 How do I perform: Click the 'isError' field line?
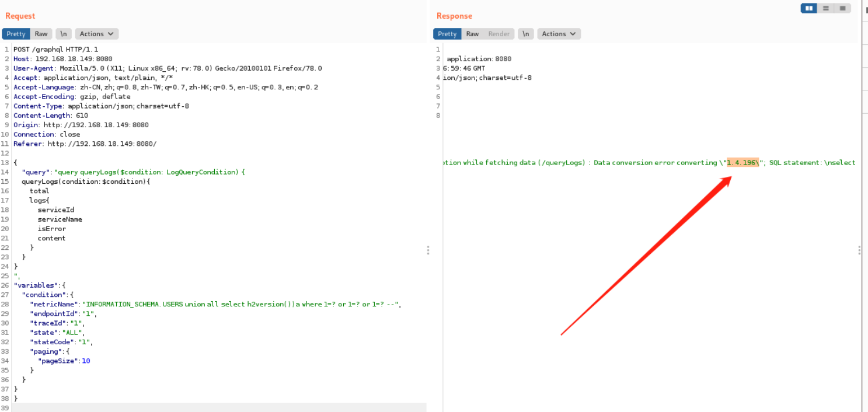52,229
